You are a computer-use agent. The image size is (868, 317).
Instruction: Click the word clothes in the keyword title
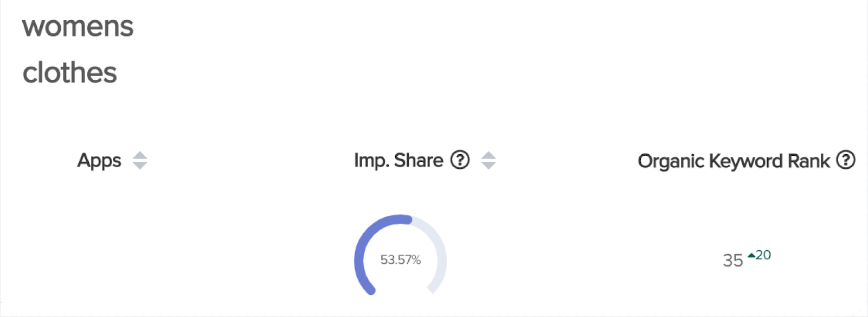click(x=70, y=73)
